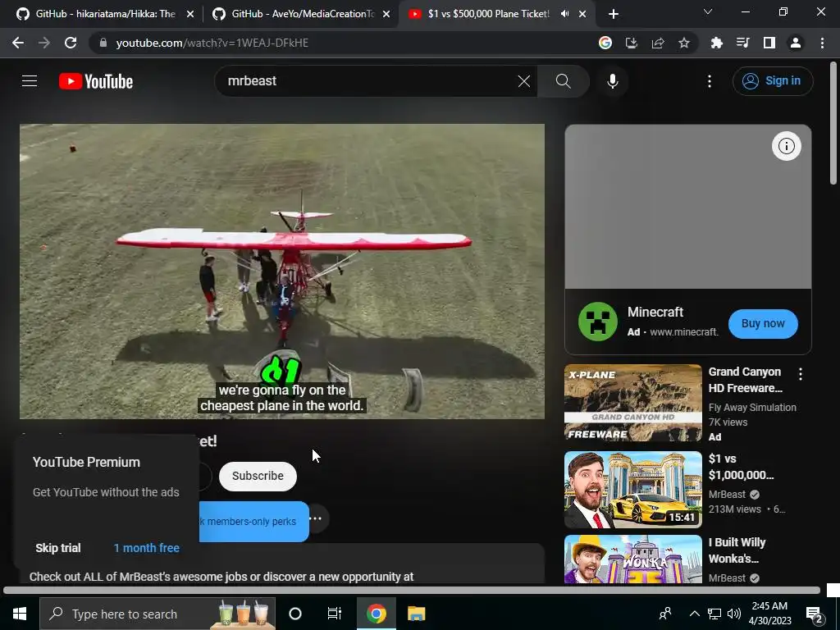Open the tab search chevron

coord(708,11)
